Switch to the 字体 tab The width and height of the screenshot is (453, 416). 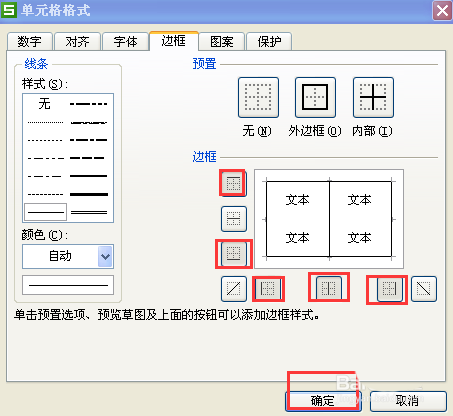tap(125, 42)
